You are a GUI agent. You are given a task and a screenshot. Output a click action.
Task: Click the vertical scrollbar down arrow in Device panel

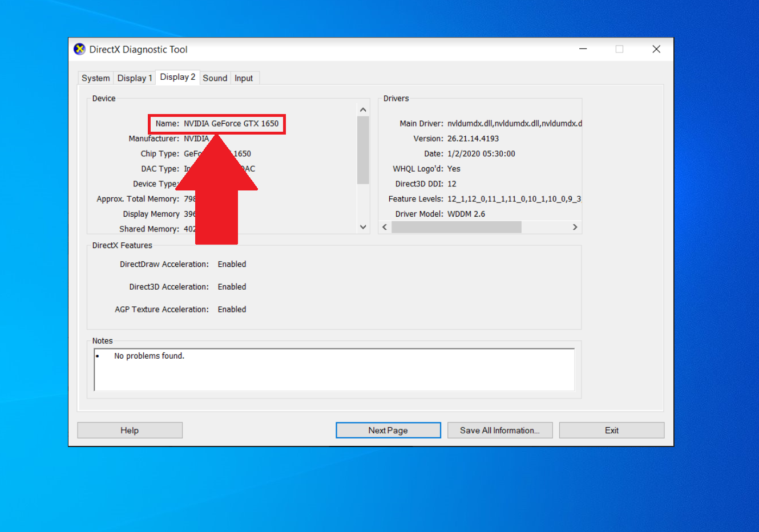click(x=363, y=227)
